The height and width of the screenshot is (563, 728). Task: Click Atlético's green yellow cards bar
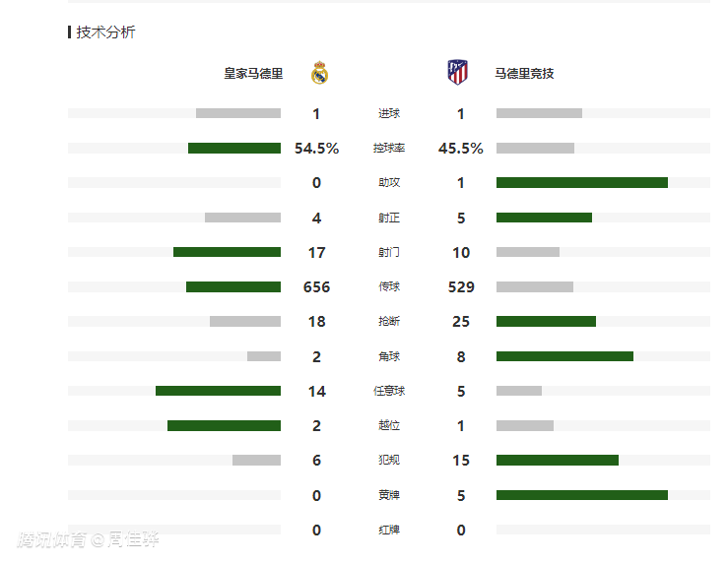point(582,495)
